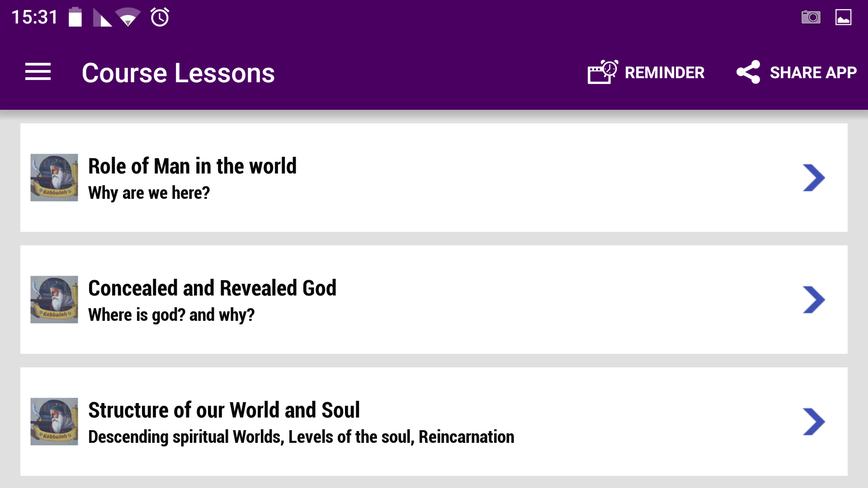The width and height of the screenshot is (868, 488).
Task: Tap Kabbalah thumbnail beside Structure of our World
Action: [x=54, y=422]
